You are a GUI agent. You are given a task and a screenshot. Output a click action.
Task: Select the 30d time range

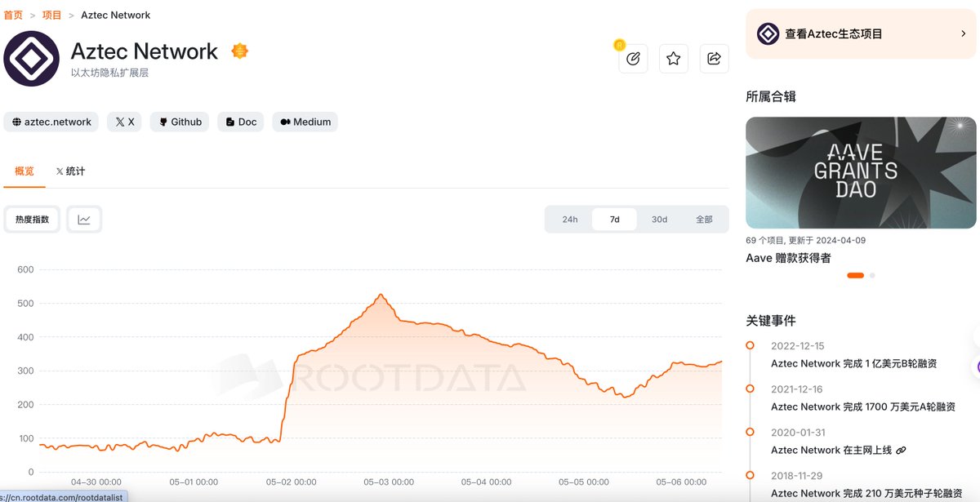pos(659,220)
